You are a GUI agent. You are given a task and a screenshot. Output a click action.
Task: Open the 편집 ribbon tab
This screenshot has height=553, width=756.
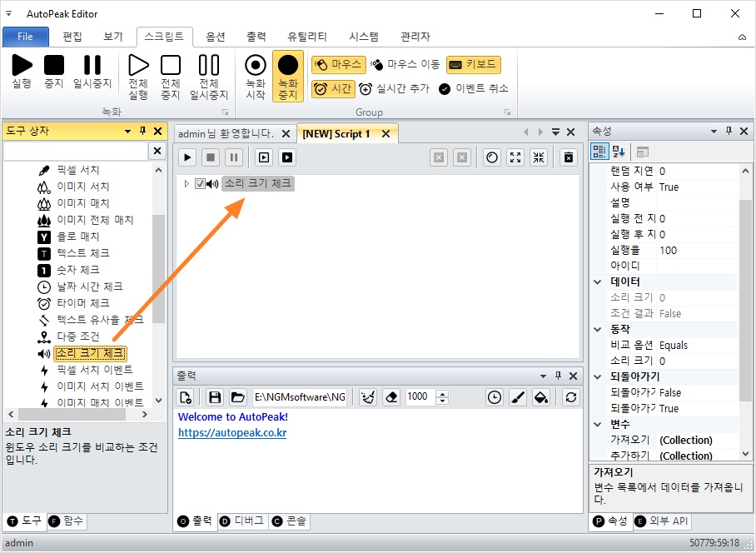[72, 37]
